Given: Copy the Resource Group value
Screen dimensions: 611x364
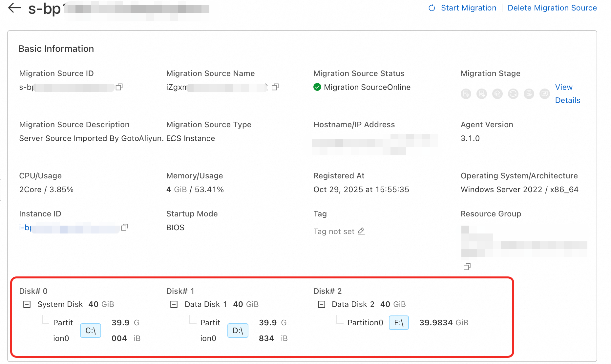Looking at the screenshot, I should click(x=467, y=267).
